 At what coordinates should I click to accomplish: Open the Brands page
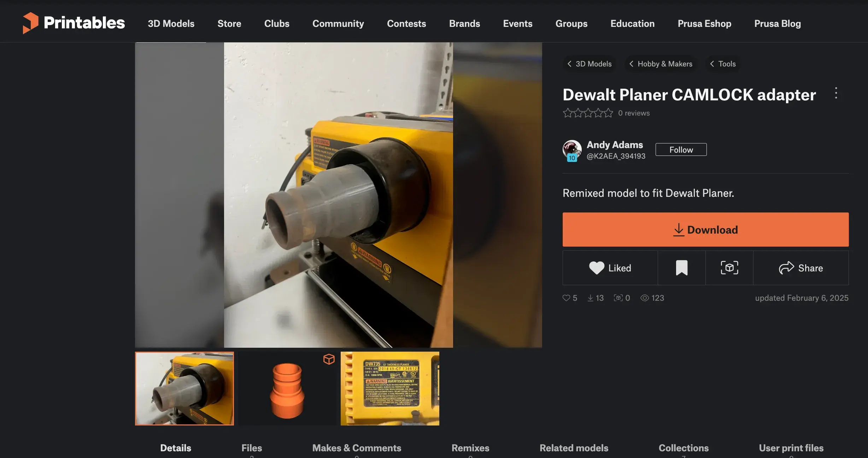point(464,24)
